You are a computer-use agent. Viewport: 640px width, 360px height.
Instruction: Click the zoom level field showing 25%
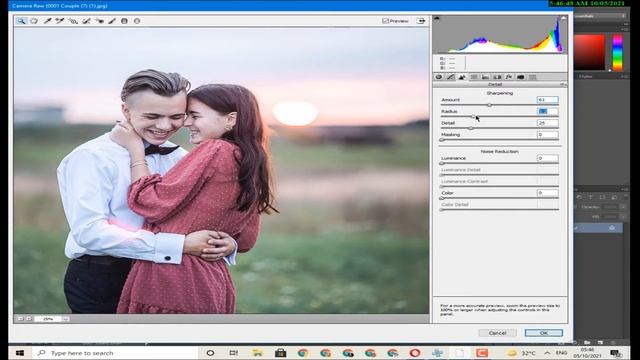click(48, 319)
